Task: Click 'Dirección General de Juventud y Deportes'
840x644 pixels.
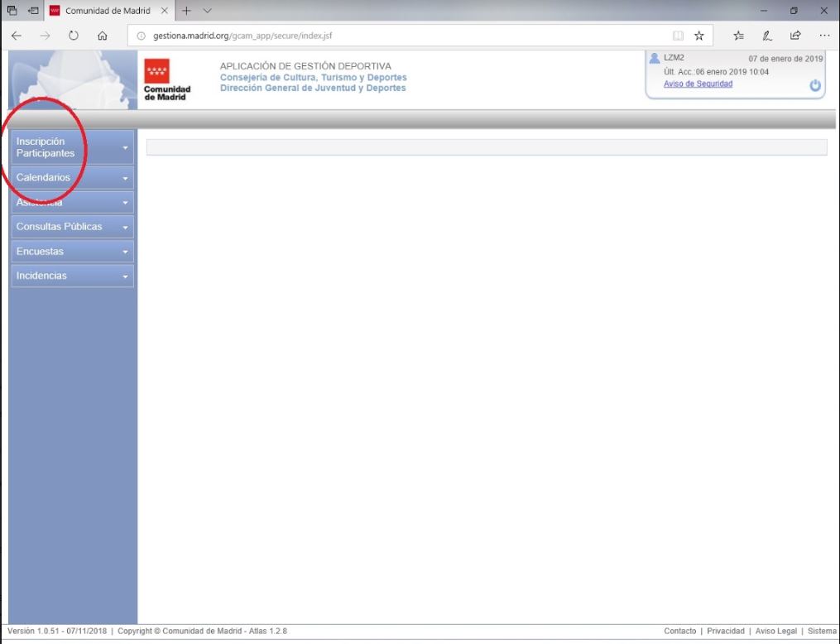Action: coord(313,88)
